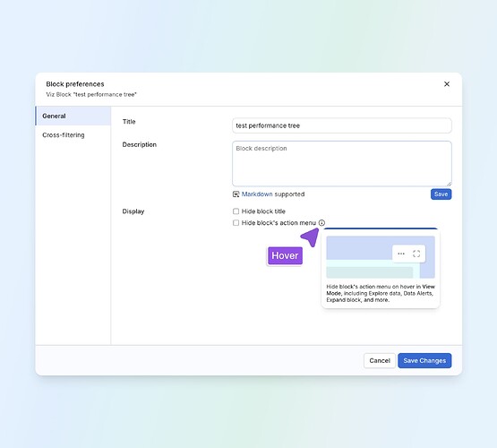Click the expand icon in tooltip preview
497x448 pixels.
pyautogui.click(x=416, y=254)
